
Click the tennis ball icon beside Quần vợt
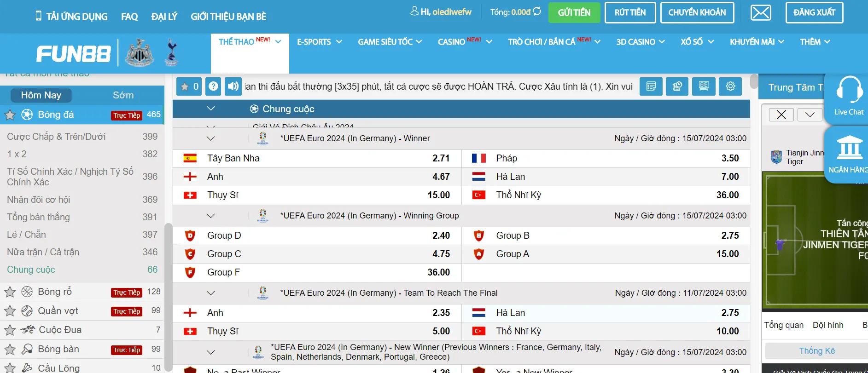pos(27,311)
